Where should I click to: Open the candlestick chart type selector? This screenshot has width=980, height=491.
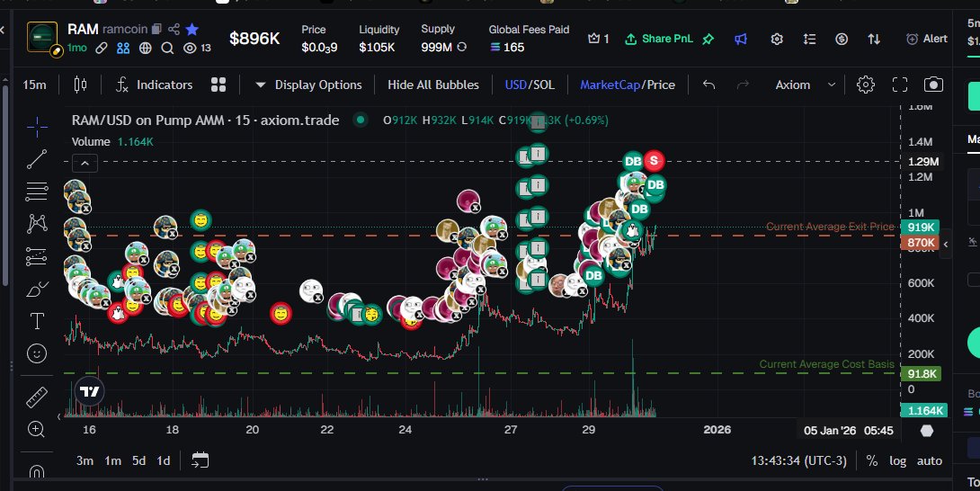click(80, 85)
